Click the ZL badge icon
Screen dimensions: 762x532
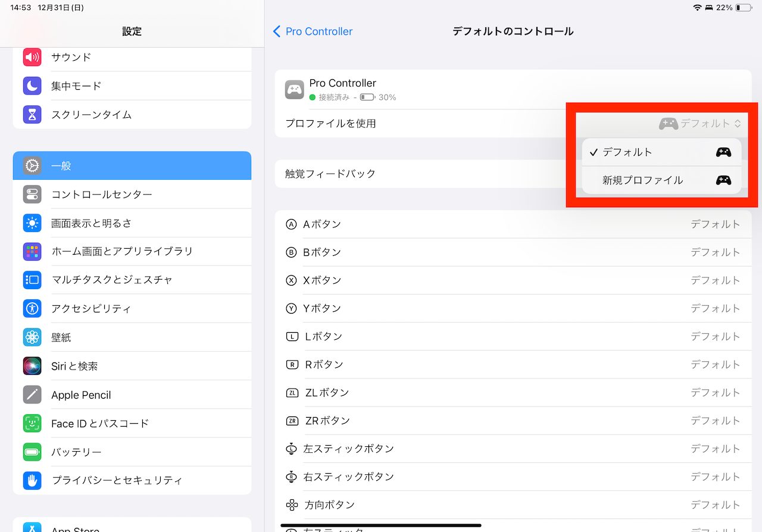pyautogui.click(x=292, y=393)
